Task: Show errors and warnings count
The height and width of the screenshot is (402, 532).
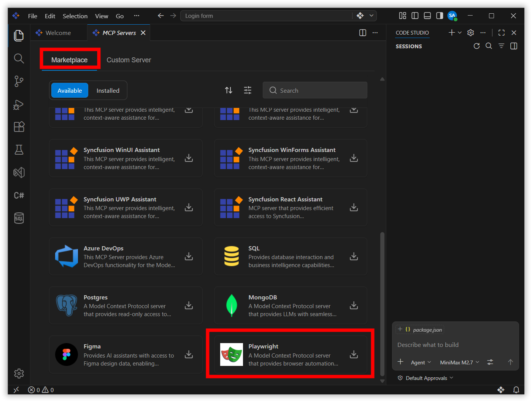Action: pyautogui.click(x=41, y=390)
